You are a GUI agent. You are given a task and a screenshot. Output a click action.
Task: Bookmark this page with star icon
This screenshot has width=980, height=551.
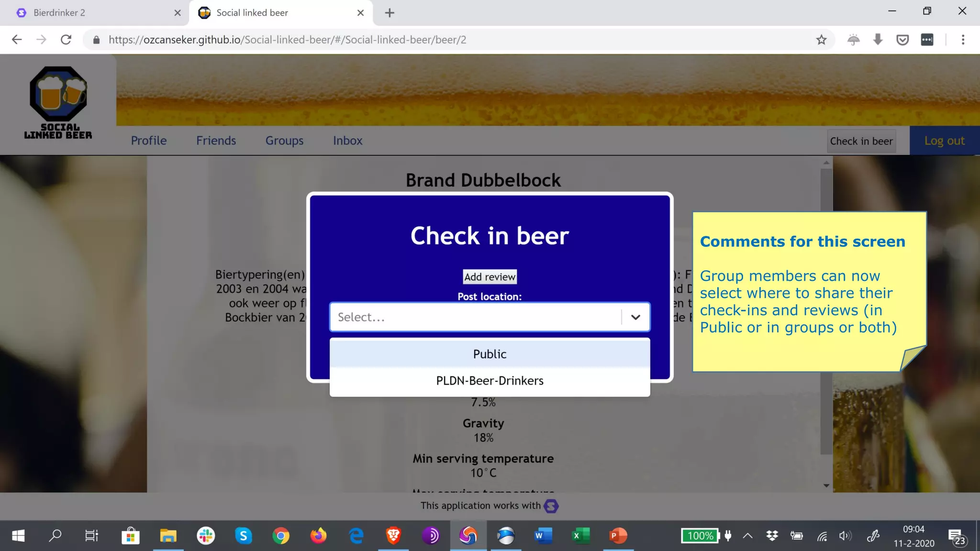click(821, 40)
